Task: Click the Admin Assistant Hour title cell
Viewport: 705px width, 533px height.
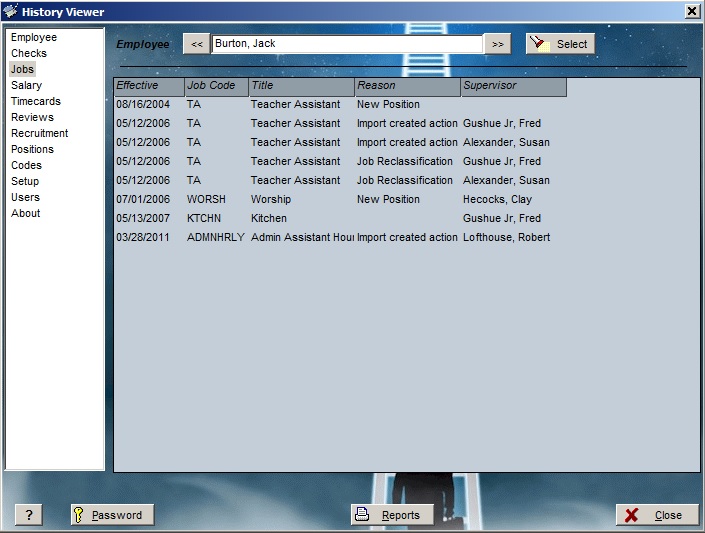Action: [x=303, y=237]
